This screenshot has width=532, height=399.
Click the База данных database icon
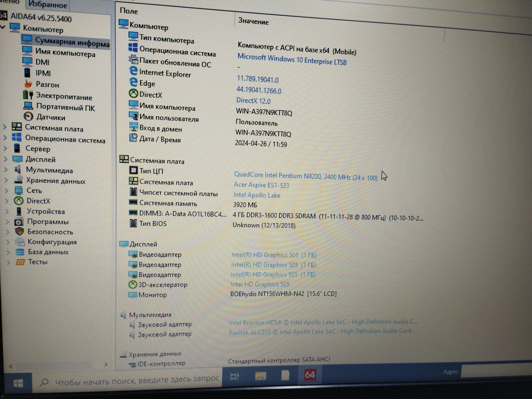(x=20, y=252)
